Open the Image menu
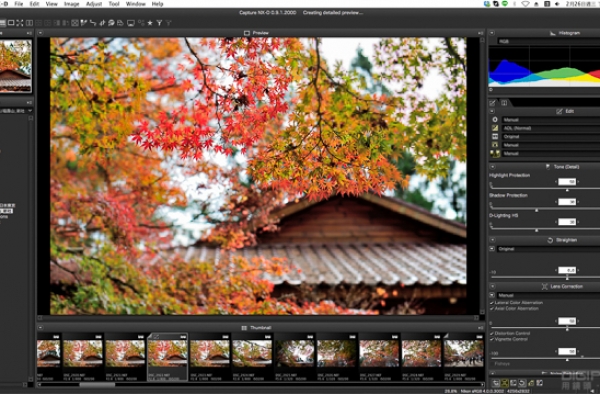600x394 pixels. (x=72, y=4)
